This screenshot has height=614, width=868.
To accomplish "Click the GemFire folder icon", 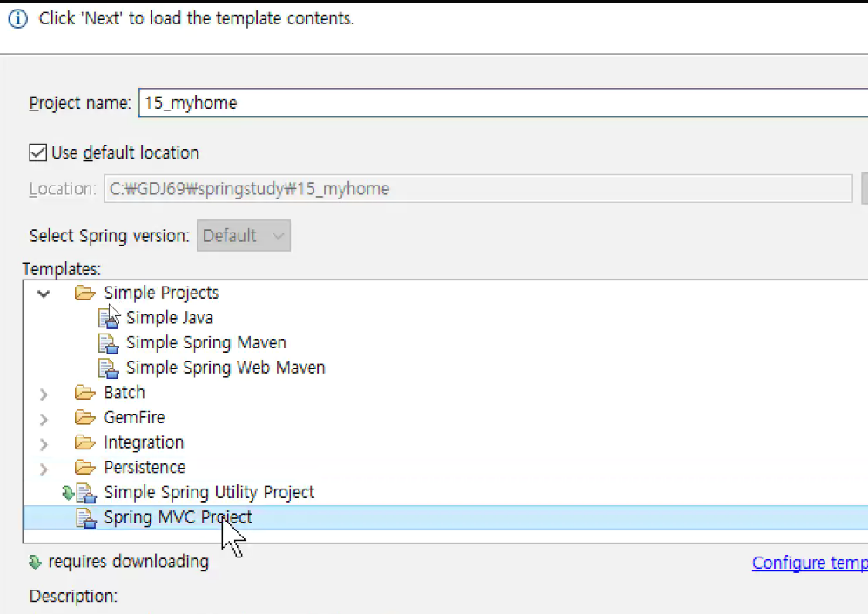I will (x=84, y=417).
